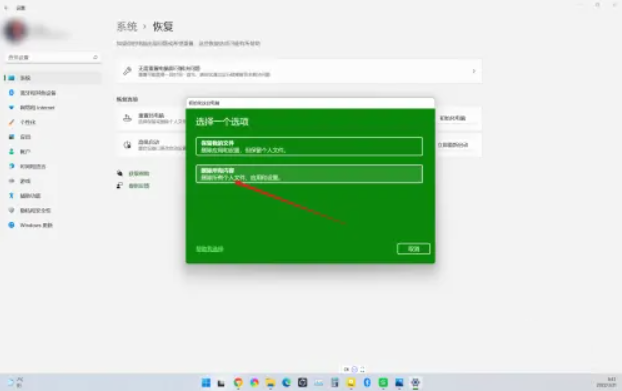622x391 pixels.
Task: Select the 保留我的文件 (Keep my files) option
Action: (x=309, y=146)
